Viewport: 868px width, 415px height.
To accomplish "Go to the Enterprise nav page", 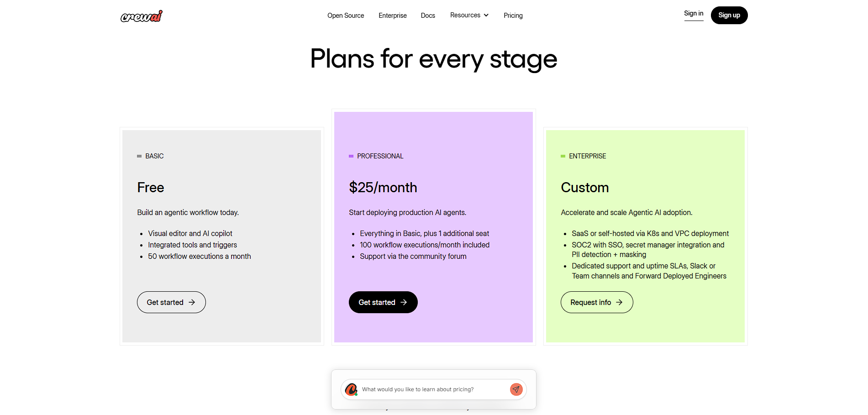I will (393, 16).
